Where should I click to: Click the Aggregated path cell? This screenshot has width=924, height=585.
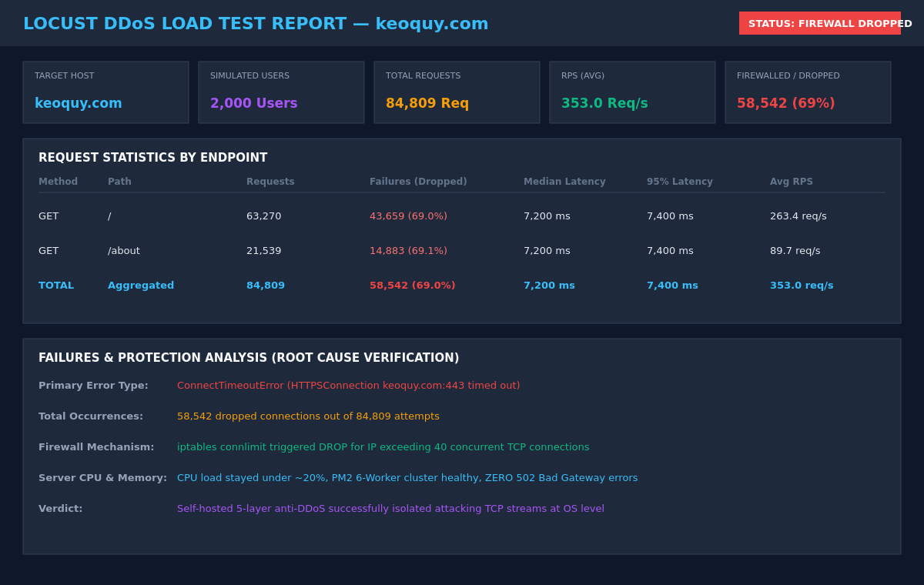tap(141, 286)
